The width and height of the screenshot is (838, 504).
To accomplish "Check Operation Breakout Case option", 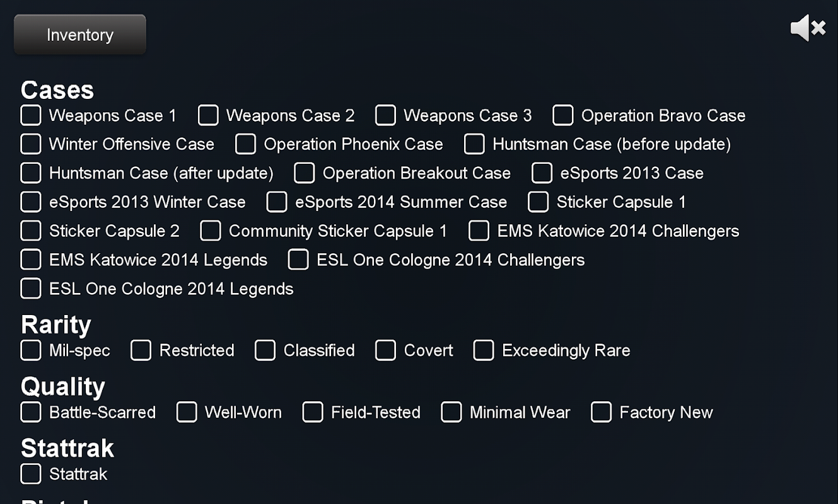I will click(x=305, y=173).
